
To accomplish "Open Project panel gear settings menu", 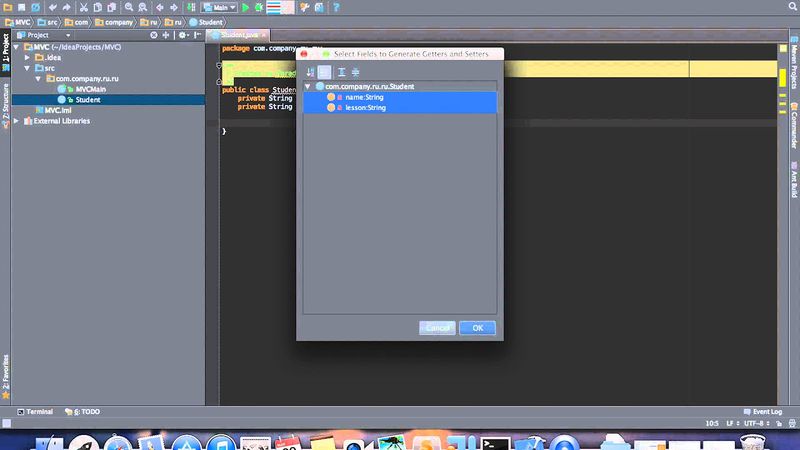I will [183, 35].
